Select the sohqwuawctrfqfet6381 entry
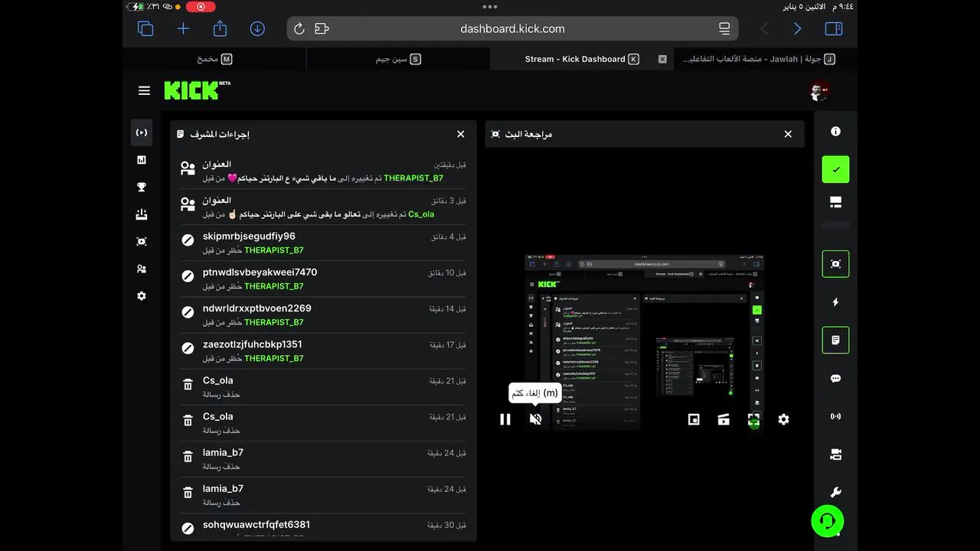 click(x=323, y=527)
